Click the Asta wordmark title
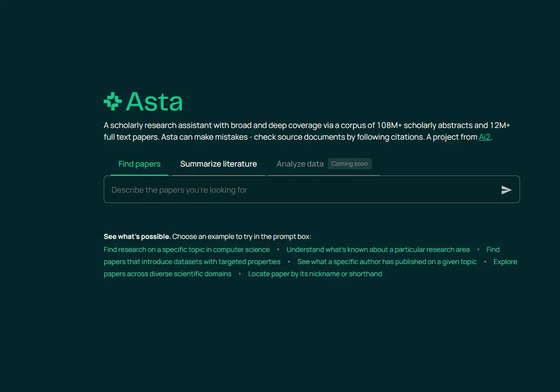This screenshot has height=392, width=560. tap(154, 101)
